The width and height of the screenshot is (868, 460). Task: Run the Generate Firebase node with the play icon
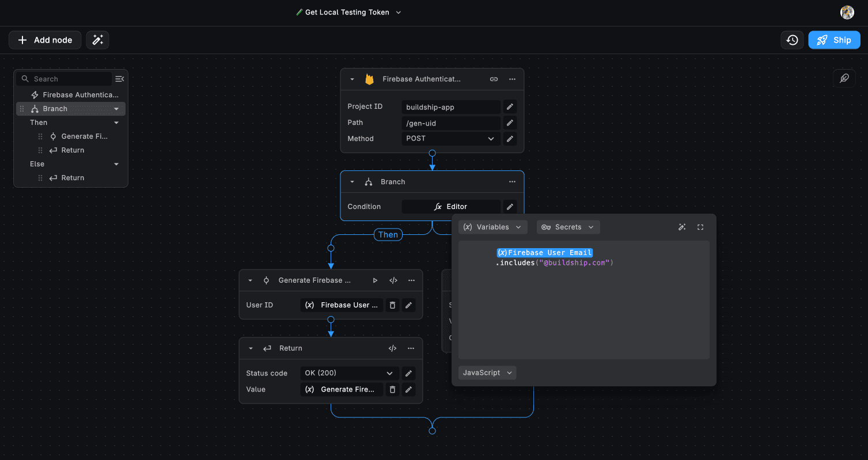[x=375, y=280]
